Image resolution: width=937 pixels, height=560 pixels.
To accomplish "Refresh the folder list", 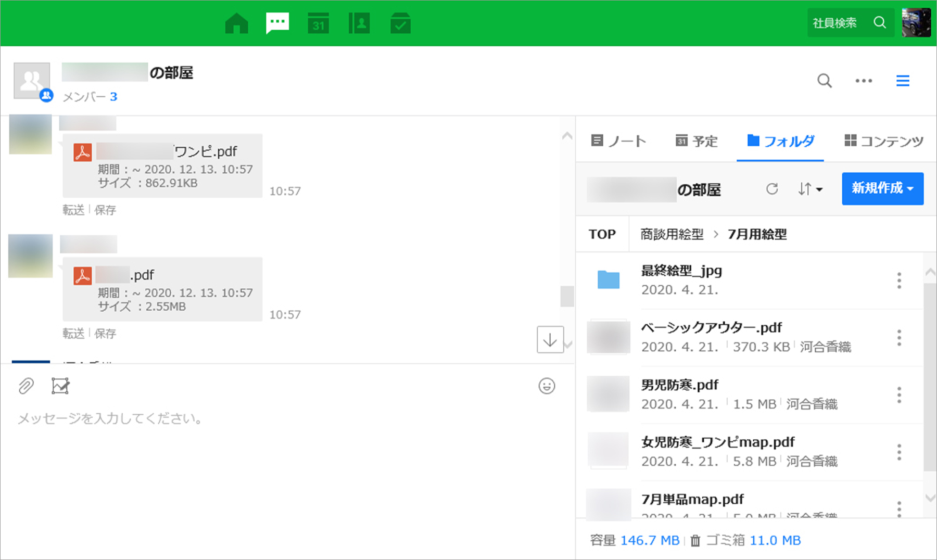I will pyautogui.click(x=772, y=189).
